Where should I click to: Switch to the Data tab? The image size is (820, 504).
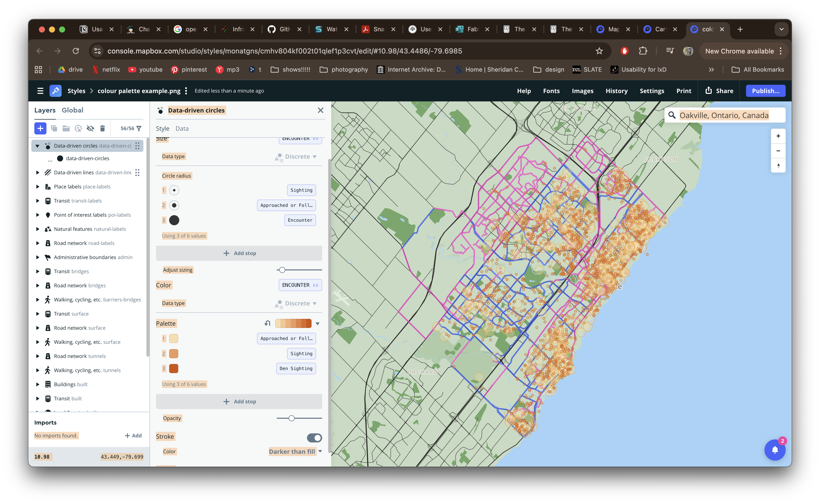click(182, 128)
